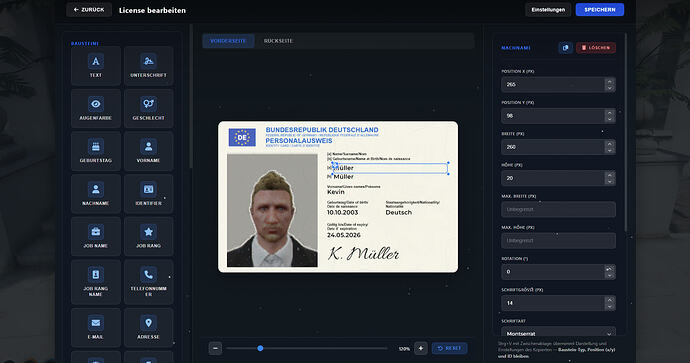
Task: Select the PERSONALAUSWEIS title text
Action: pyautogui.click(x=299, y=141)
